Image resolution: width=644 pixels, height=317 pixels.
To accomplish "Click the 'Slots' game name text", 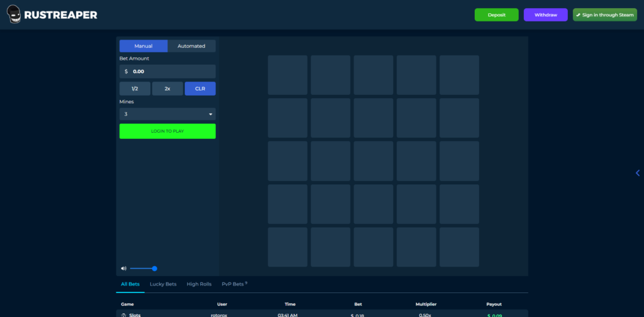I will coord(135,315).
